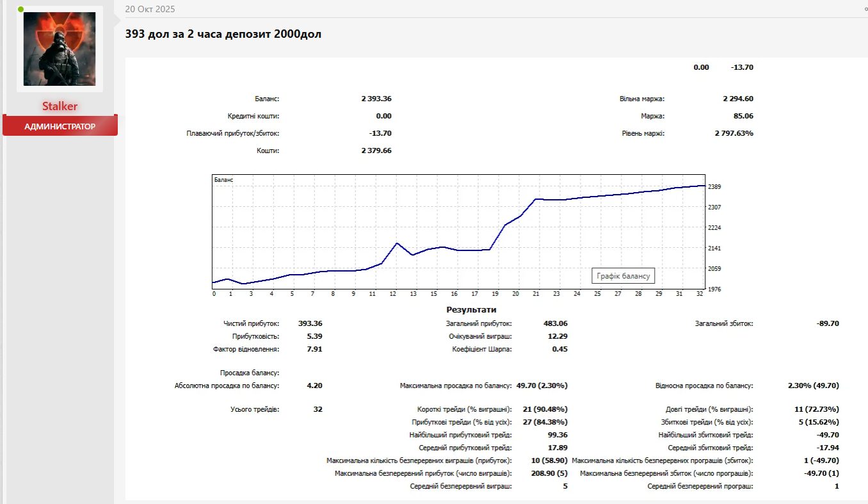Image resolution: width=868 pixels, height=504 pixels.
Task: Click the Вільна маржа value 2 294.60
Action: click(737, 99)
